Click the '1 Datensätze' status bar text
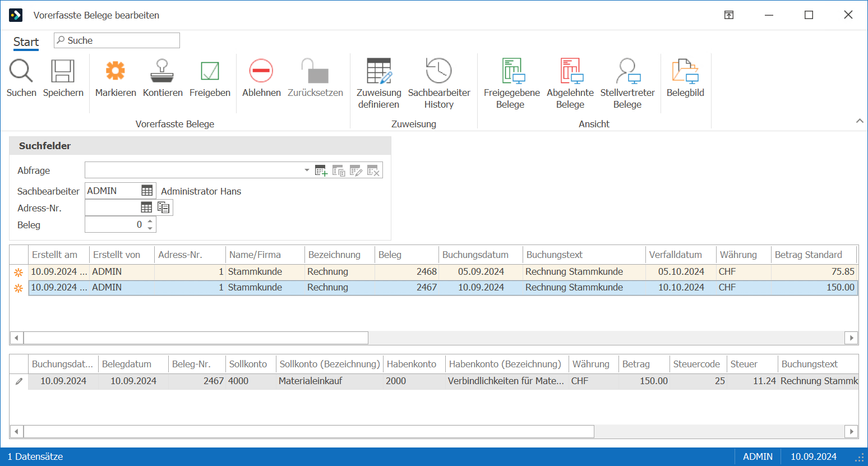The width and height of the screenshot is (868, 466). [35, 456]
